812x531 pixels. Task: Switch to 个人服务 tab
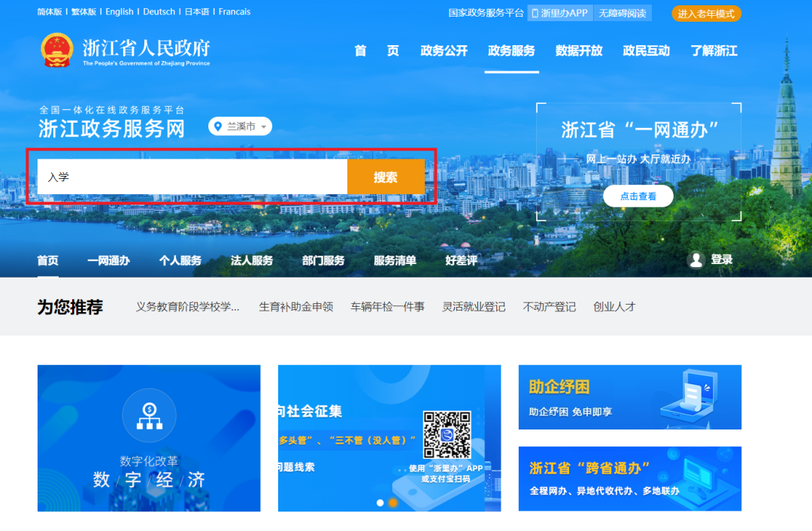pyautogui.click(x=180, y=260)
